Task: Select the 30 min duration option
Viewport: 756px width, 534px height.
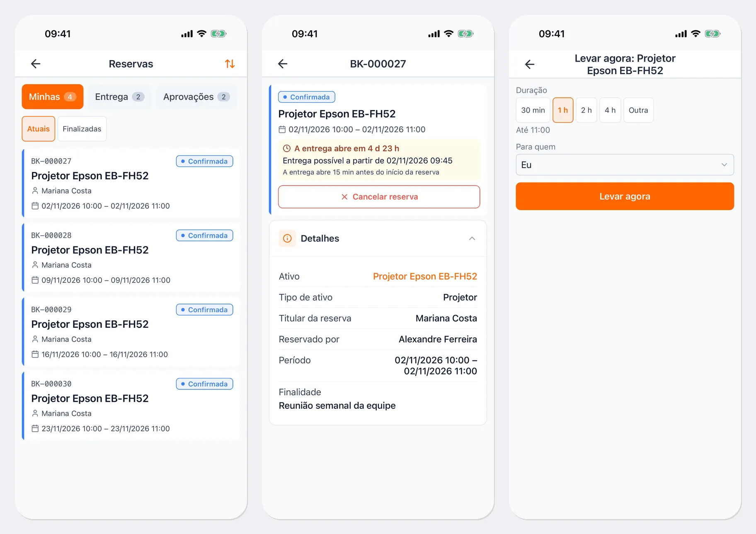Action: (533, 110)
